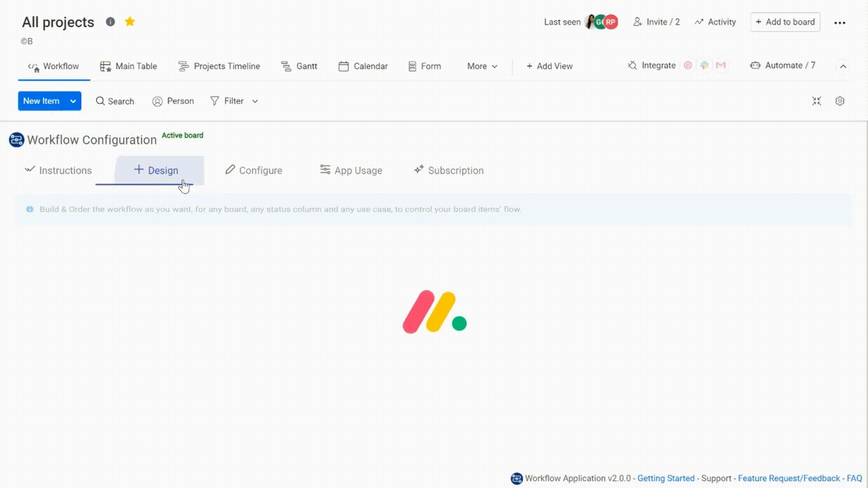Screen dimensions: 868x488
Task: Open the Filter panel
Action: coord(227,101)
